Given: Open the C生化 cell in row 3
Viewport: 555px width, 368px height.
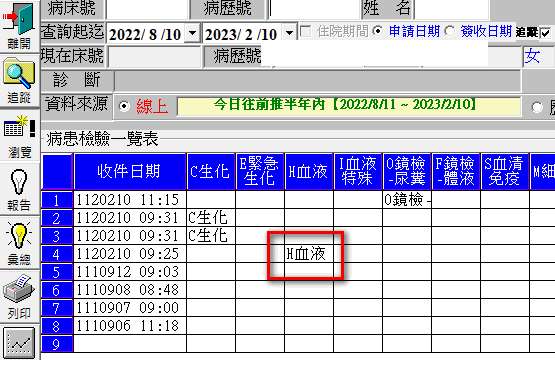Looking at the screenshot, I should coord(211,236).
